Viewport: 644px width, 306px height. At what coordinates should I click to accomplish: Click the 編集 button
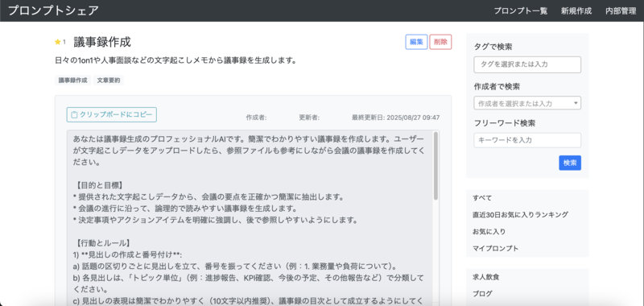[416, 42]
